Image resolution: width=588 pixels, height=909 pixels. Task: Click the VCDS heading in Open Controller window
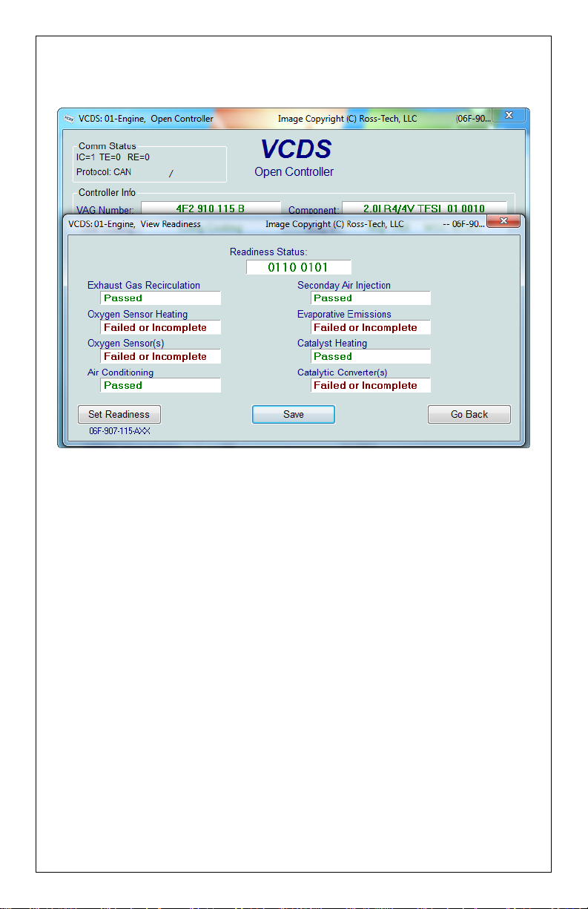click(x=295, y=149)
